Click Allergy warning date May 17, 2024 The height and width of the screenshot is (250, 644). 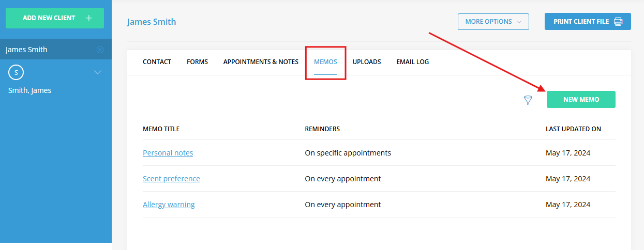[x=568, y=205]
